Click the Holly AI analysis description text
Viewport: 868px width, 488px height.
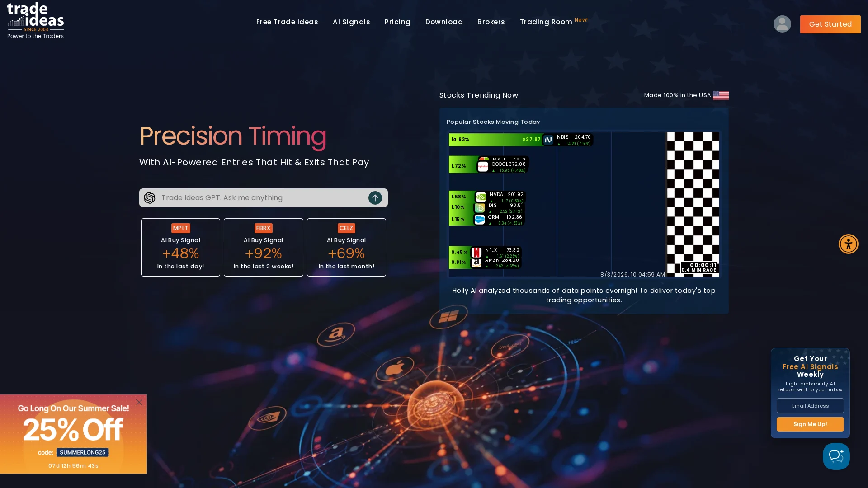[x=584, y=296]
